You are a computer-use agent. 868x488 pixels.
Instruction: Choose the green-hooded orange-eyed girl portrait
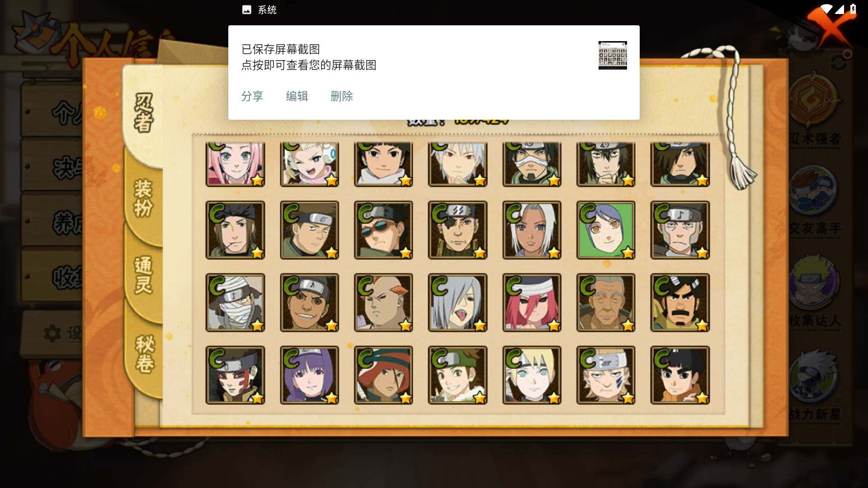click(x=606, y=230)
